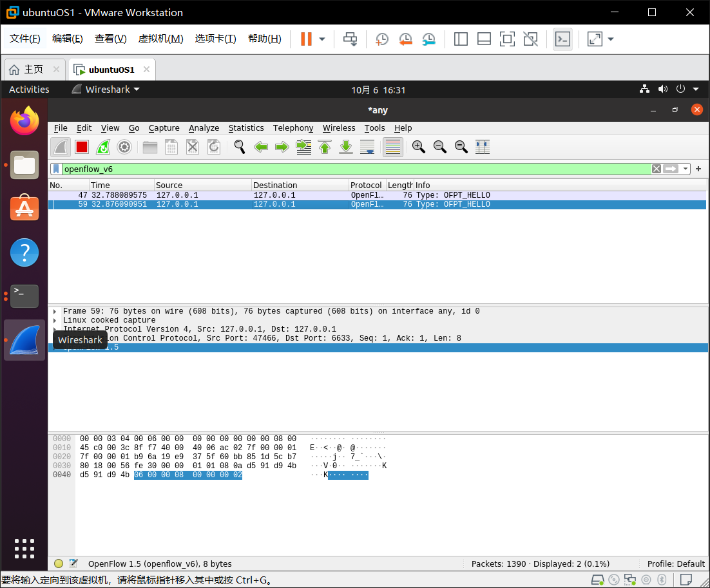The image size is (710, 588).
Task: Open the Statistics menu
Action: 246,128
